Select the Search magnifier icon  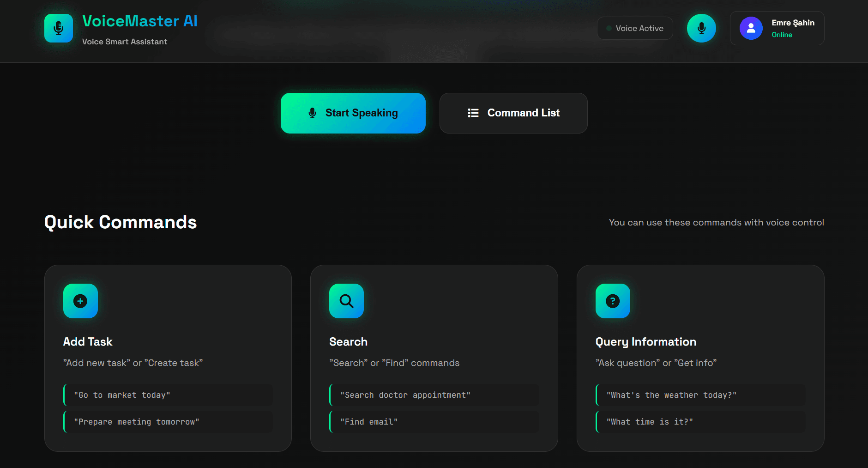tap(346, 301)
